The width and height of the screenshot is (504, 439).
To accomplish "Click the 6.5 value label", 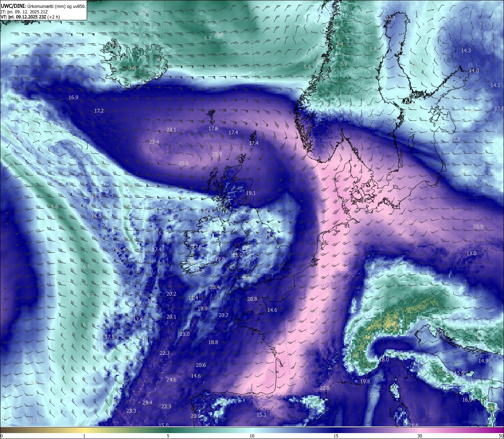I will pos(87,267).
